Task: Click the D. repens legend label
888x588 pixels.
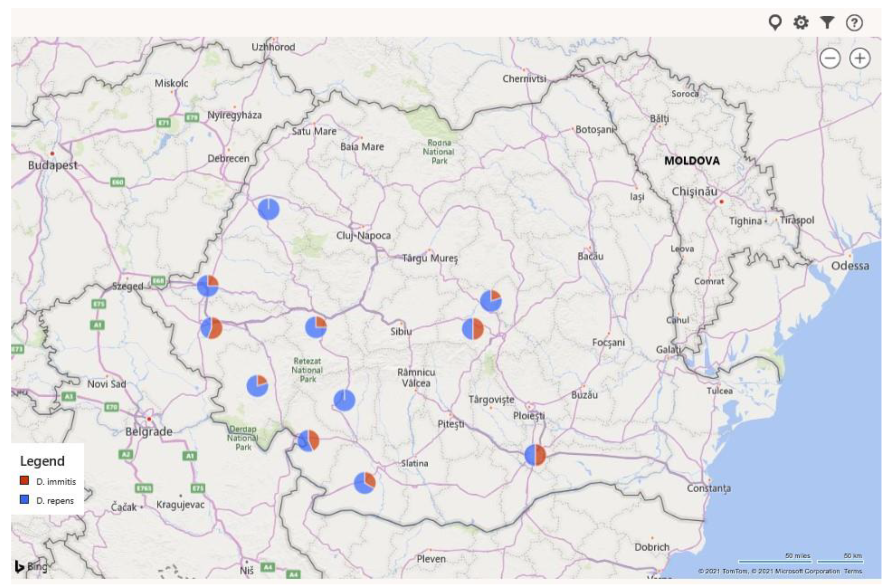Action: coord(55,500)
